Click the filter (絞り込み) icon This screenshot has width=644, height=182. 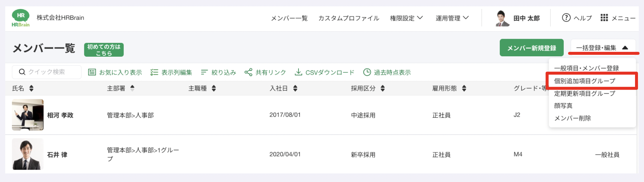pos(204,72)
